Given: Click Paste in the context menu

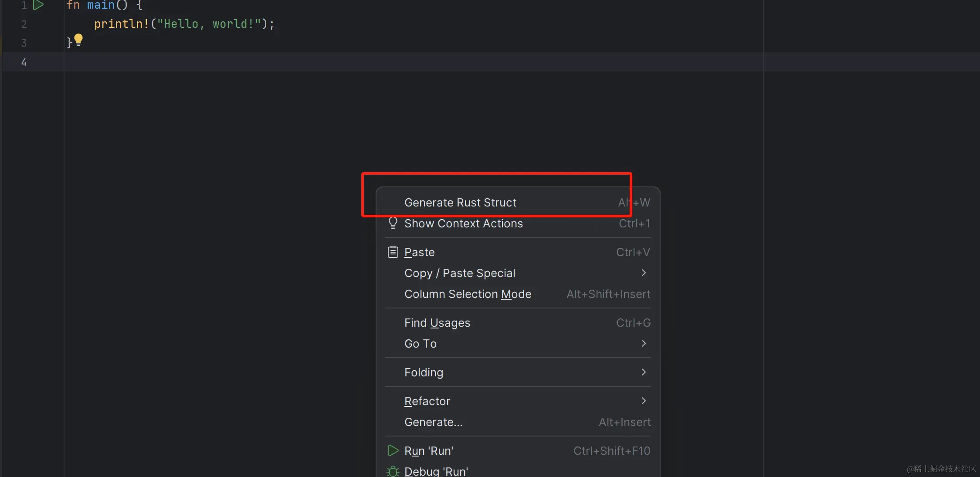Looking at the screenshot, I should pos(419,252).
